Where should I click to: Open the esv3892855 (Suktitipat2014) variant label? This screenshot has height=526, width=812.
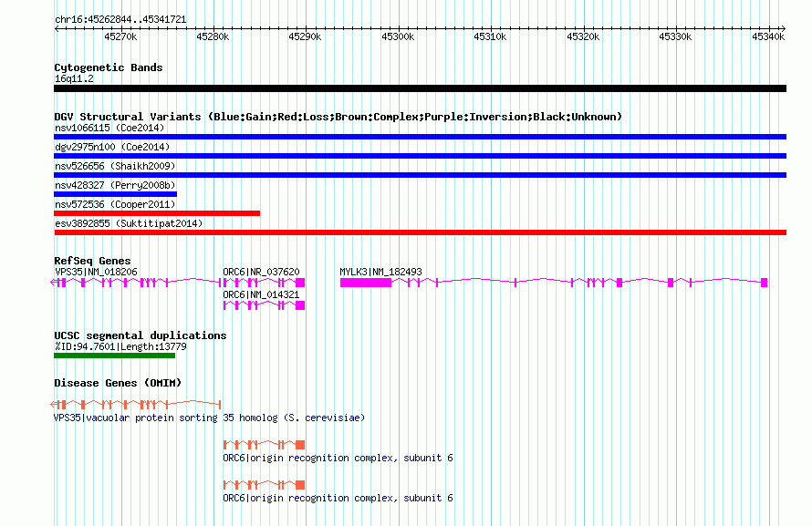coord(129,223)
